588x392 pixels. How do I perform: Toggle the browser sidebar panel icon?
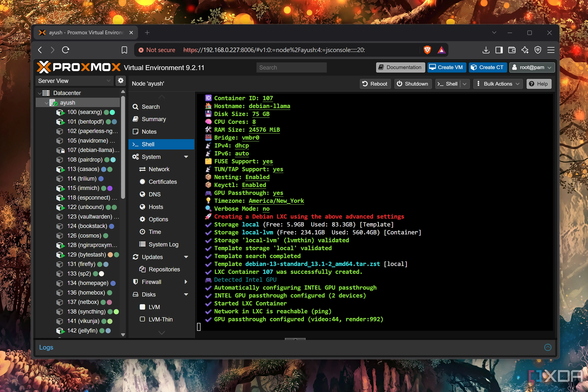[x=499, y=50]
